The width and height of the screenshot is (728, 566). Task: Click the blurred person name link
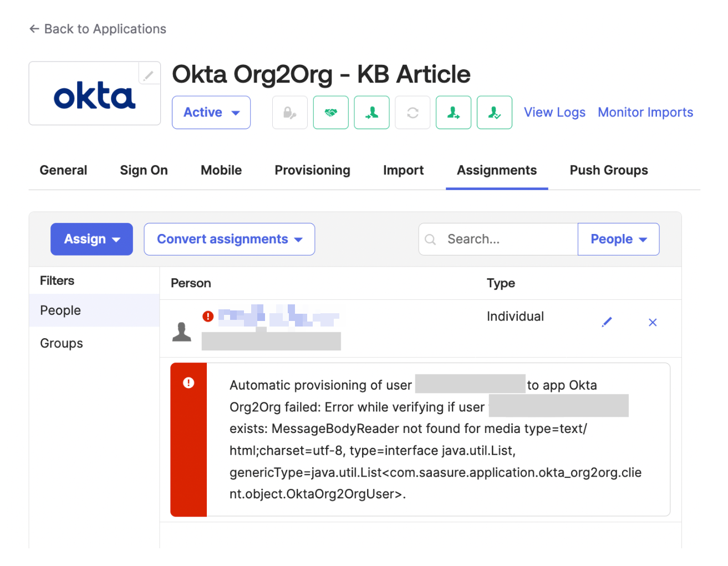[279, 316]
